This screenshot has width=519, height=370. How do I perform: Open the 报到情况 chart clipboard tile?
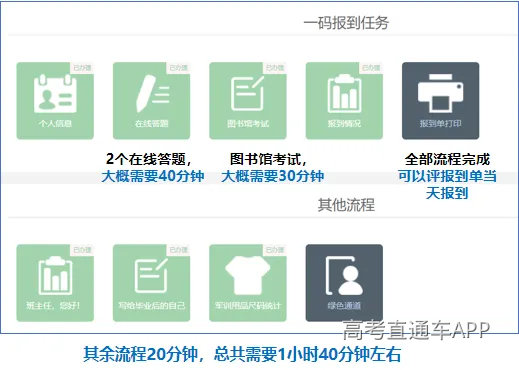(x=344, y=101)
